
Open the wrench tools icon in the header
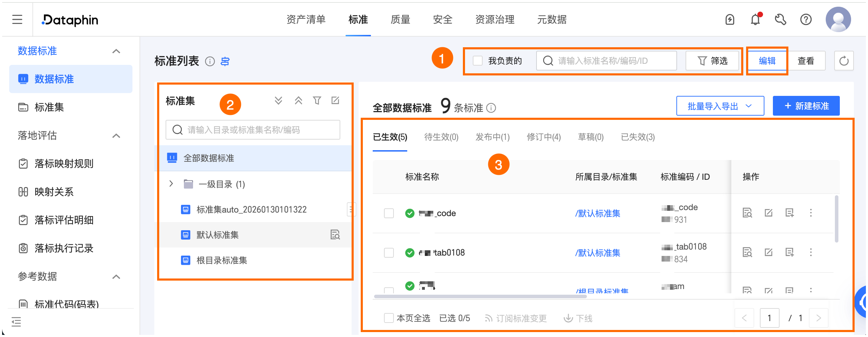781,20
